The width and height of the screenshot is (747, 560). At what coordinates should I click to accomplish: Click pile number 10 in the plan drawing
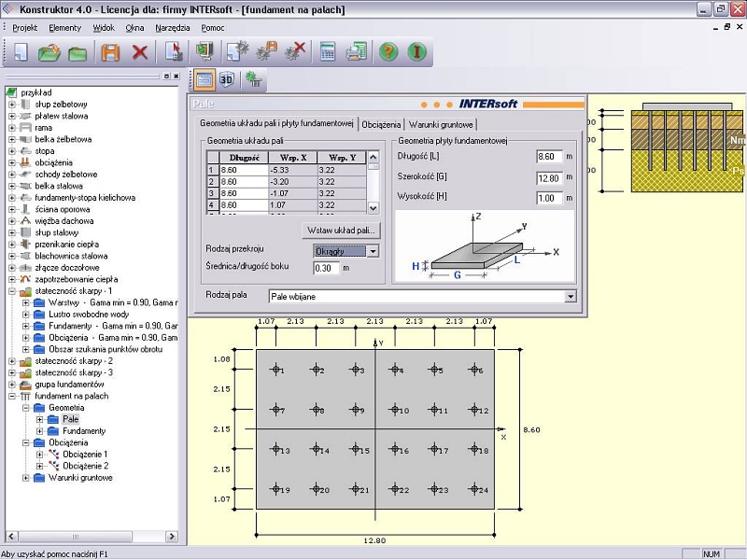click(x=395, y=410)
